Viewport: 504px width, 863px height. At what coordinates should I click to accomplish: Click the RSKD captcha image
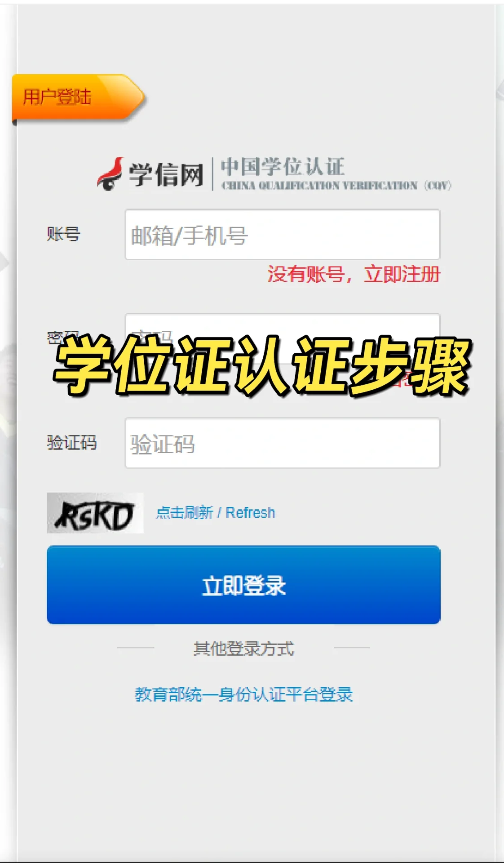95,513
